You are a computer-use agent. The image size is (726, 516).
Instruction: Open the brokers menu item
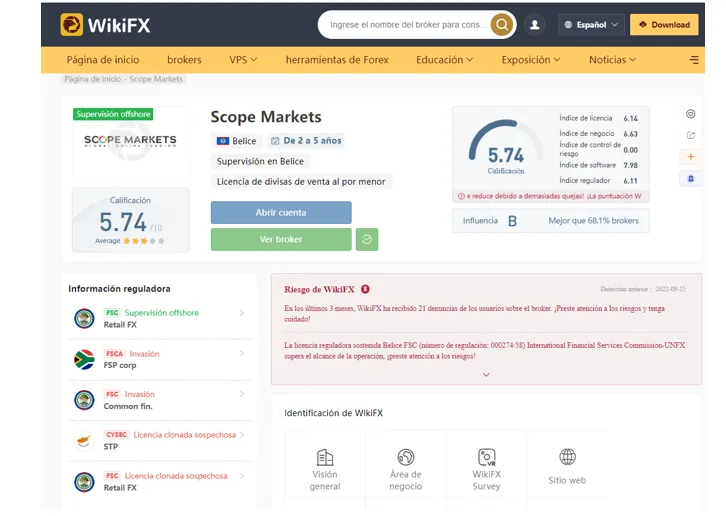[184, 60]
